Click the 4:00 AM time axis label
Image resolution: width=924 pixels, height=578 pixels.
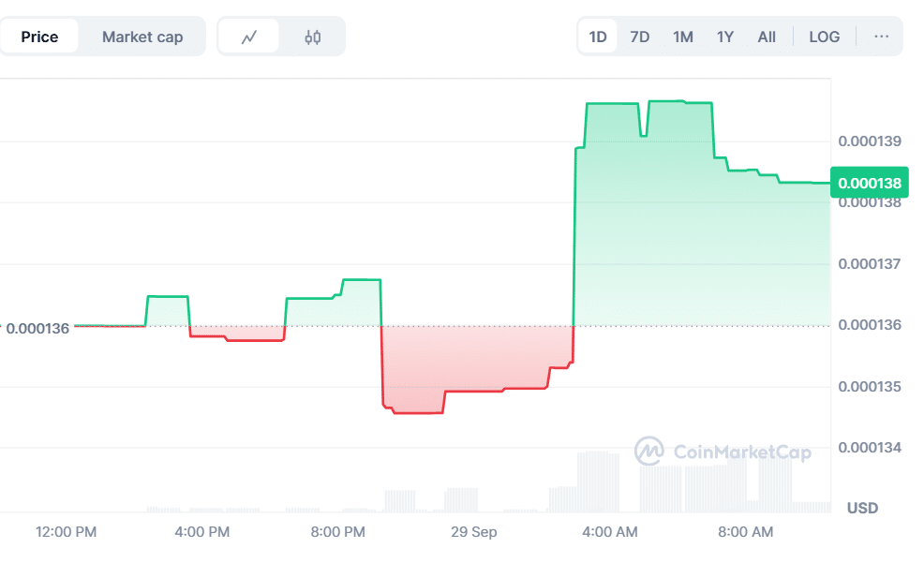coord(610,532)
